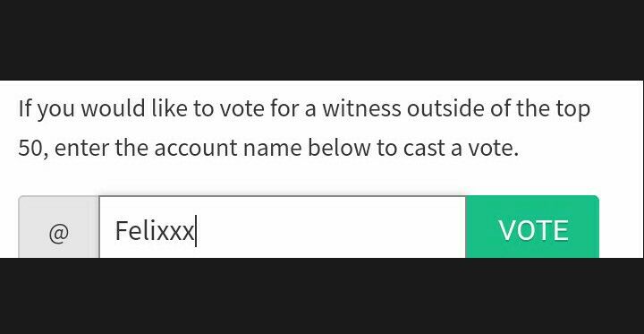644x334 pixels.
Task: Focus the witness account name input field
Action: 282,227
